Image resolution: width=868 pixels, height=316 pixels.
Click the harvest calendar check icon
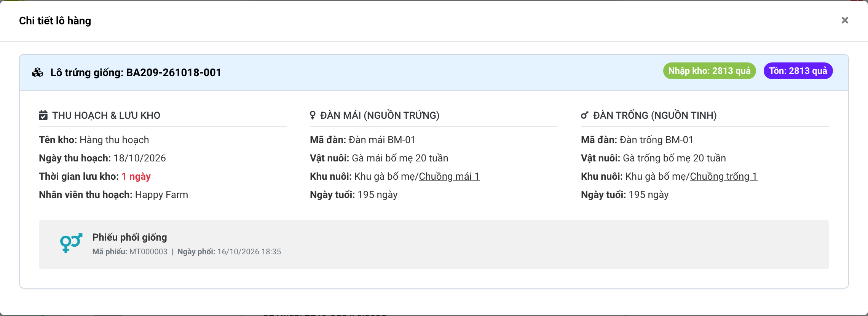point(43,115)
